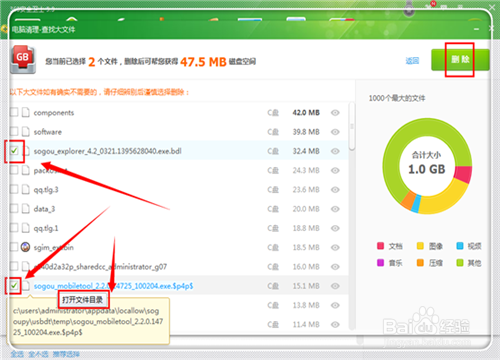Click the file list vertical scrollbar thumb

352,126
